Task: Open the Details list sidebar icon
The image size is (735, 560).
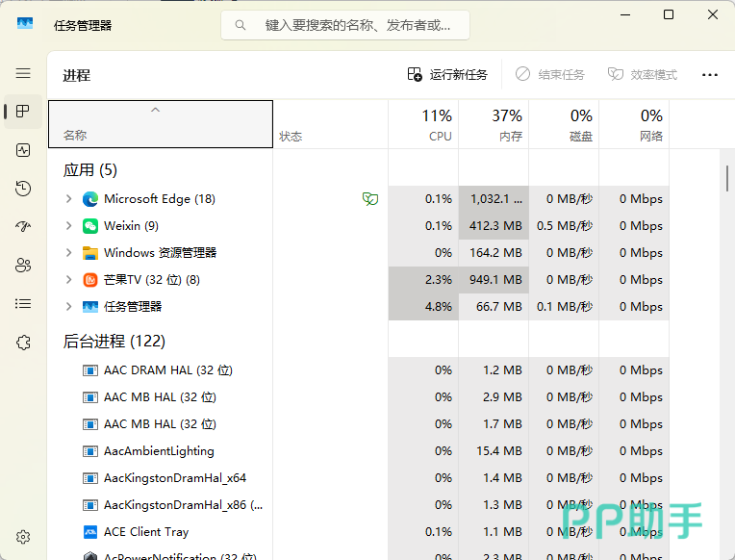Action: (23, 304)
